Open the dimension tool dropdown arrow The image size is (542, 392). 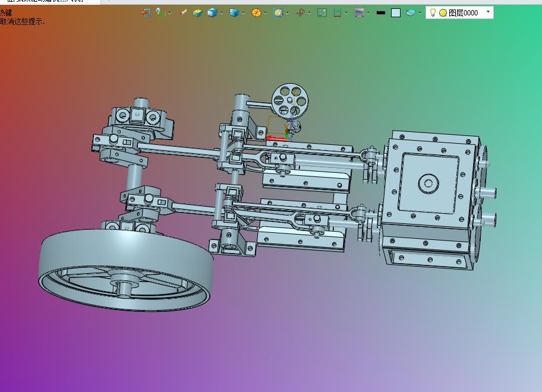[346, 13]
